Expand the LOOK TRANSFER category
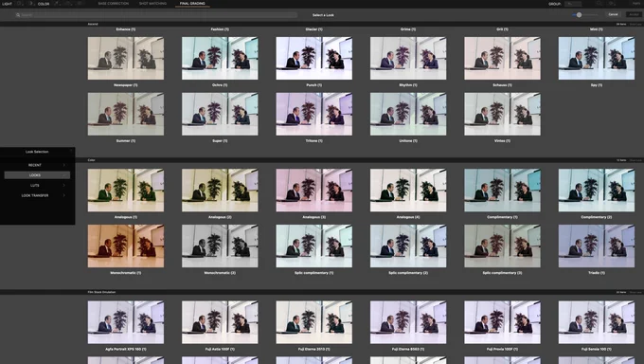 [x=37, y=195]
